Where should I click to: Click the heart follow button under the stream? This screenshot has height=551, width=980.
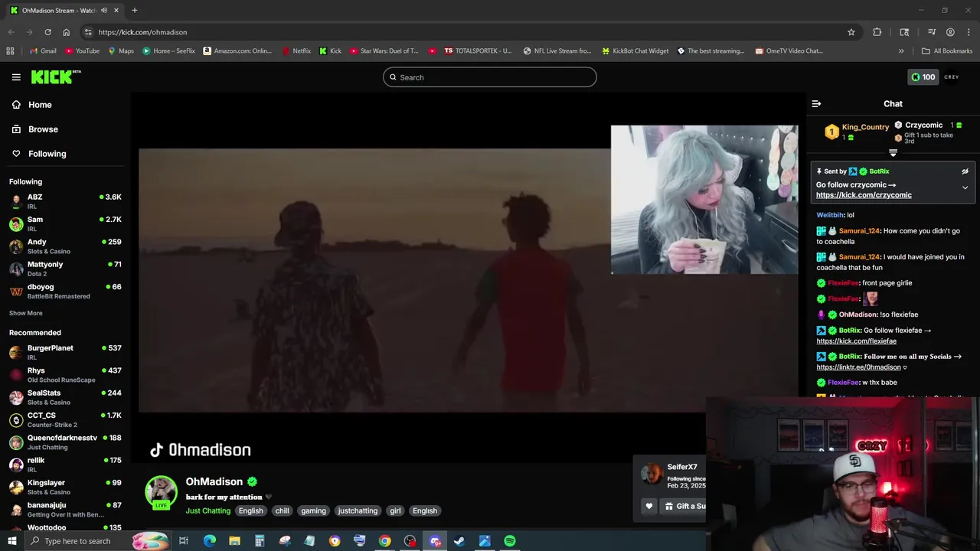(x=649, y=506)
